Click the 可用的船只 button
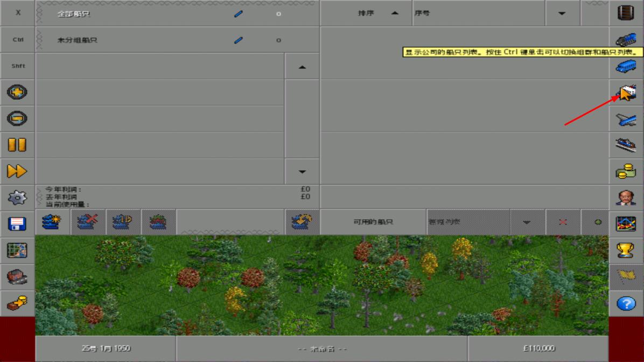 (x=373, y=222)
